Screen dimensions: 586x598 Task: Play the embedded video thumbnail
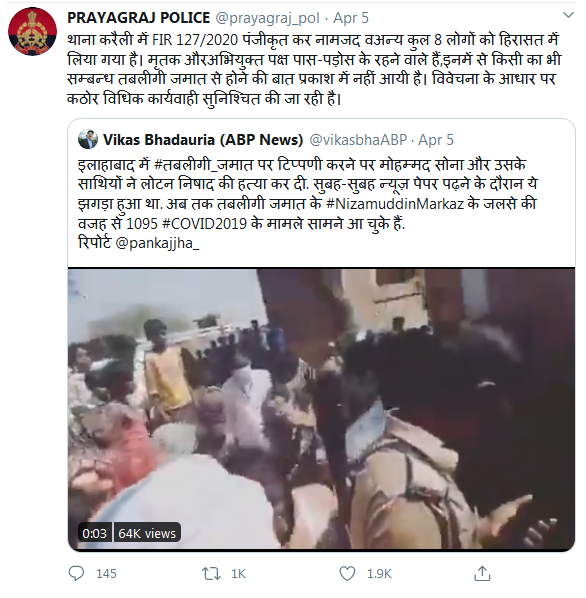pyautogui.click(x=321, y=409)
